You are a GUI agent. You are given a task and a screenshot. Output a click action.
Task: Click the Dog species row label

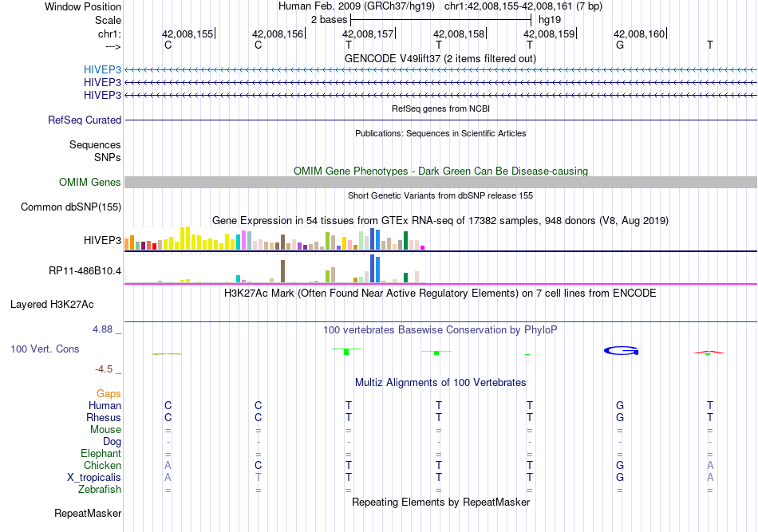pyautogui.click(x=112, y=442)
